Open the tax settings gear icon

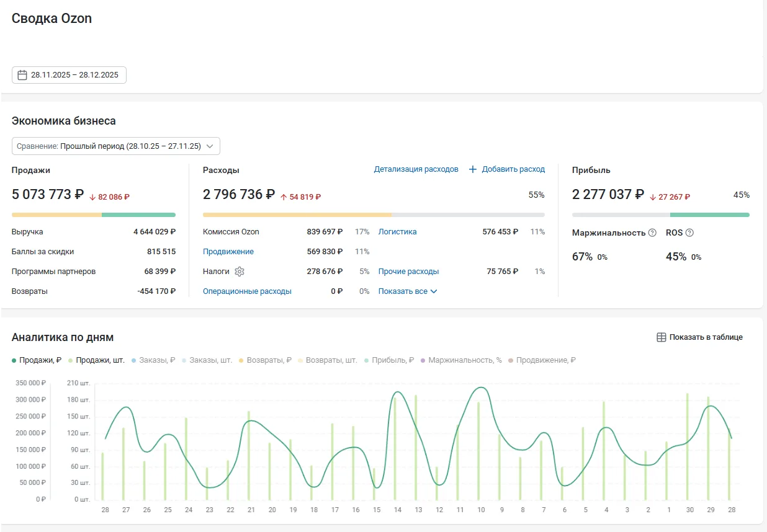click(x=240, y=272)
